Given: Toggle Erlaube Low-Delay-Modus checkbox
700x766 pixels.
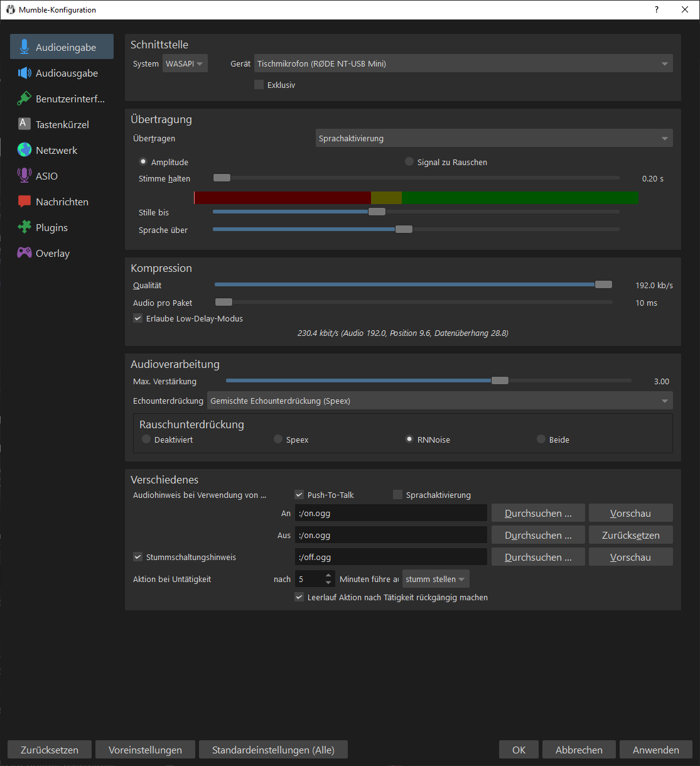Looking at the screenshot, I should click(x=138, y=318).
